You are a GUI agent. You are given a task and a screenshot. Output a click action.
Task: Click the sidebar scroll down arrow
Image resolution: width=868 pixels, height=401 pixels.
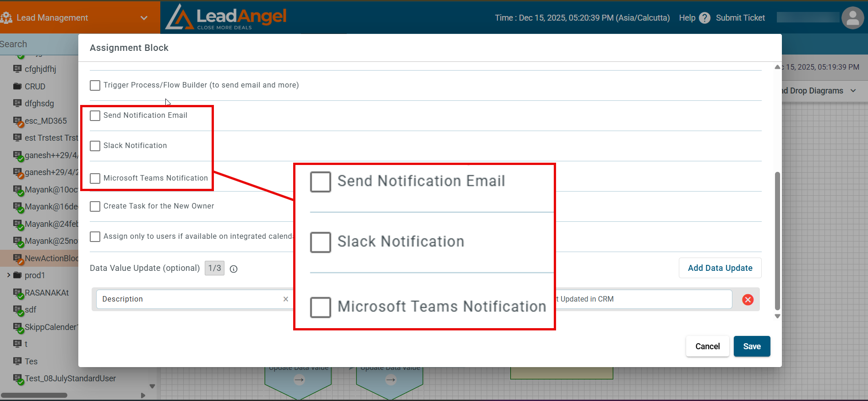pos(153,386)
